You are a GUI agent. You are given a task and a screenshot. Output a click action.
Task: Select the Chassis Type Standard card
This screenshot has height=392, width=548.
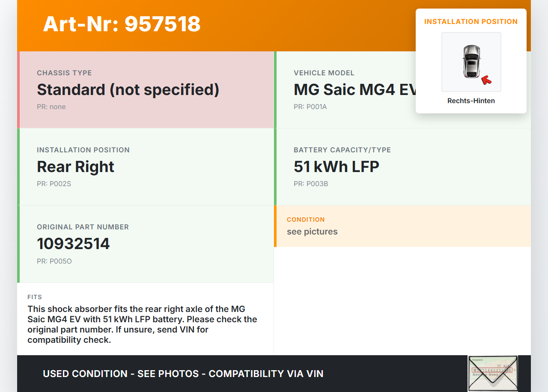click(146, 89)
